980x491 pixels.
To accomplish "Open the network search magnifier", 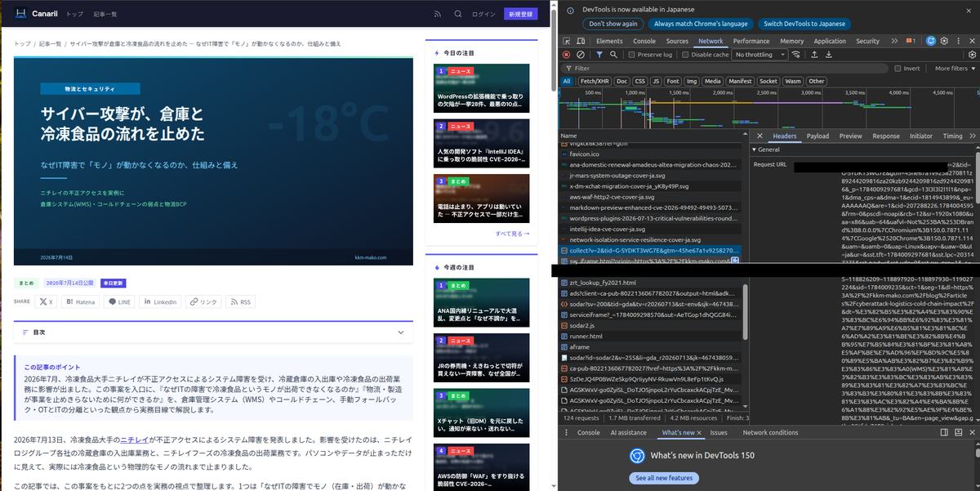I will pos(612,55).
